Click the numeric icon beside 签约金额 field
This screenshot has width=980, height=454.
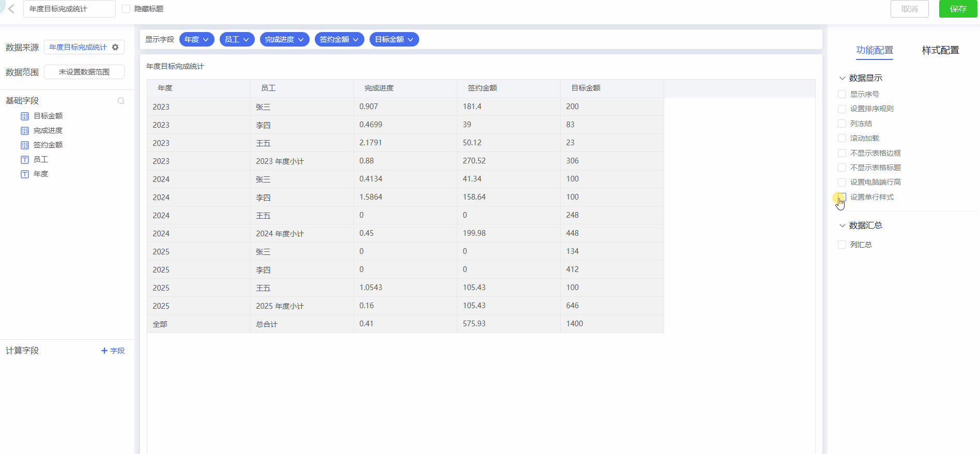point(25,145)
